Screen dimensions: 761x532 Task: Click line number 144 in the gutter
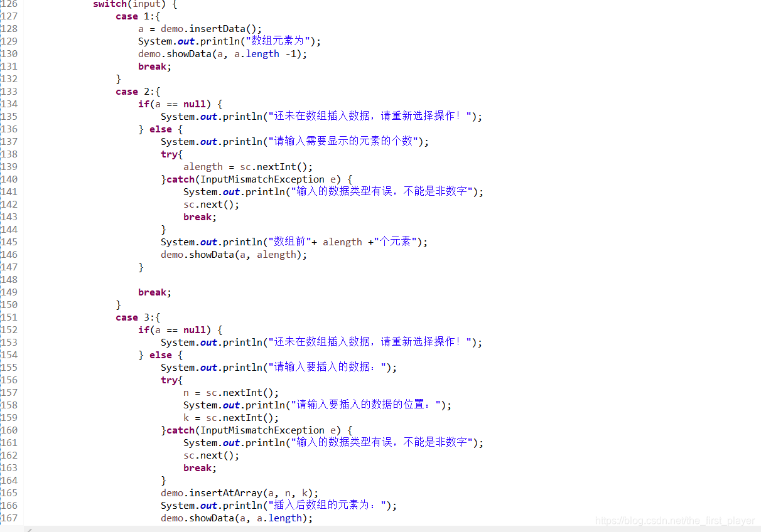[9, 230]
